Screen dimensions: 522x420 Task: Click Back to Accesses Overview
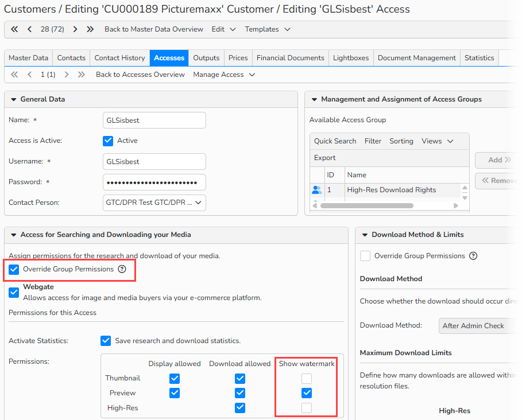(x=140, y=75)
